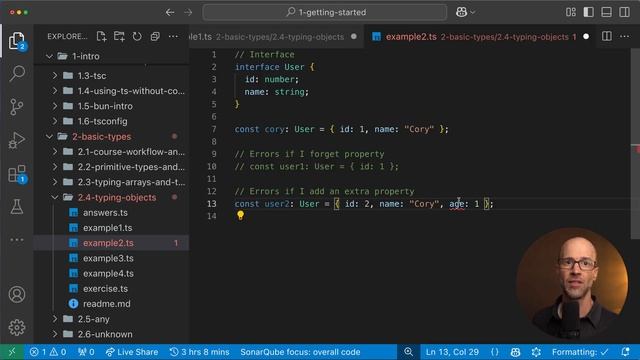The height and width of the screenshot is (360, 640).
Task: Expand the 2.5-any folder
Action: (111, 319)
